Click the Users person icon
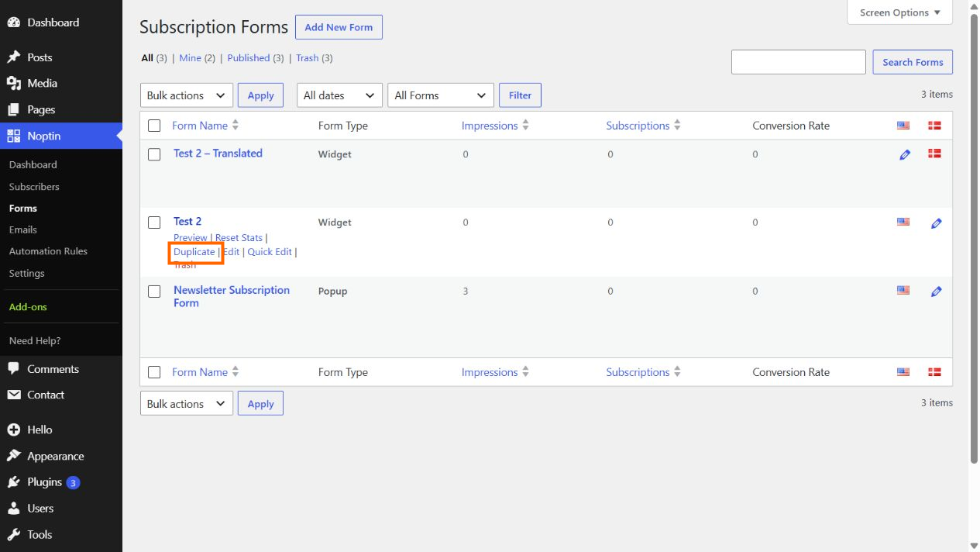The height and width of the screenshot is (552, 980). 14,509
